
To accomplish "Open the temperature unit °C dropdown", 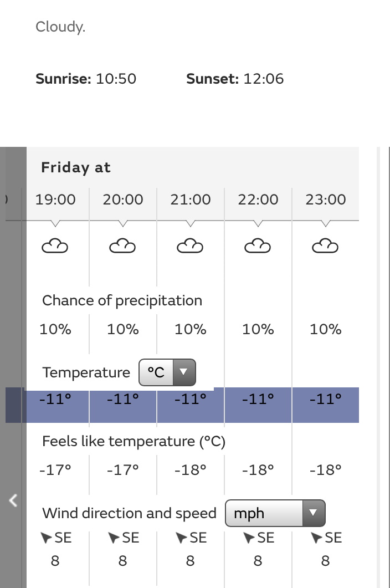I will pos(167,372).
